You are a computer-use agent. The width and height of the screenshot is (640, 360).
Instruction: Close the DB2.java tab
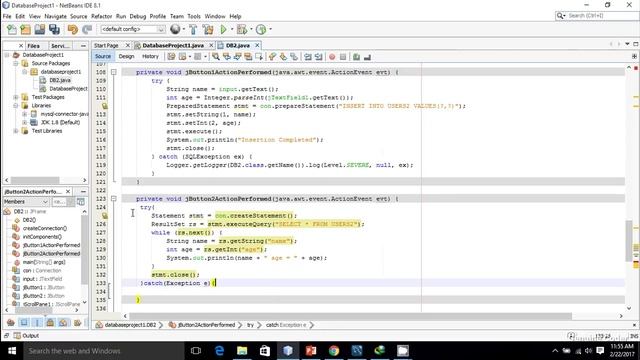[x=257, y=45]
